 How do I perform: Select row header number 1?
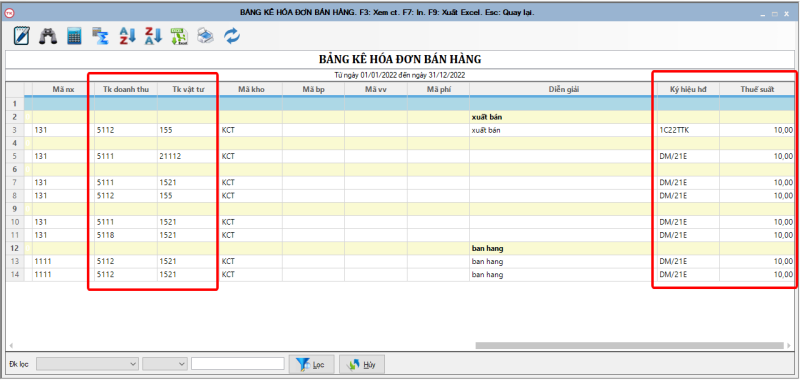pyautogui.click(x=15, y=104)
